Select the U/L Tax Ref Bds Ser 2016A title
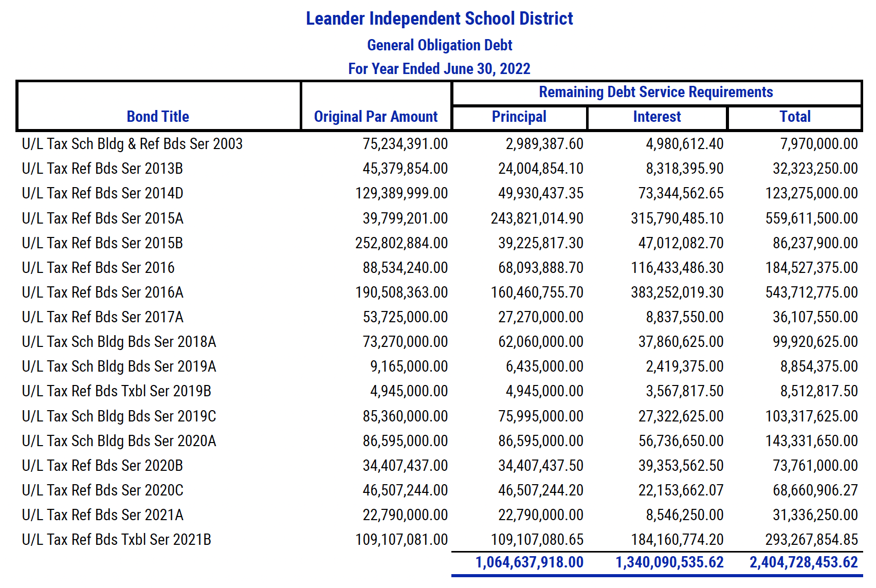Screen dimensions: 876x588 click(x=103, y=292)
